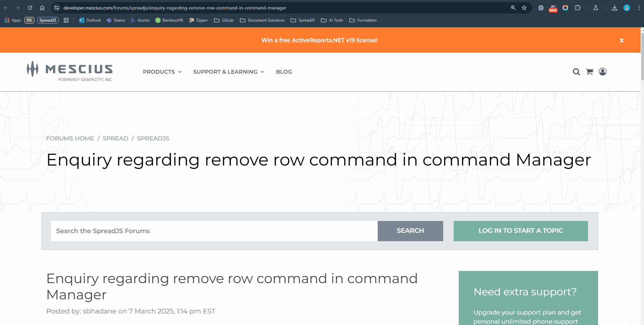Click the Search button
644x325 pixels.
click(x=410, y=231)
